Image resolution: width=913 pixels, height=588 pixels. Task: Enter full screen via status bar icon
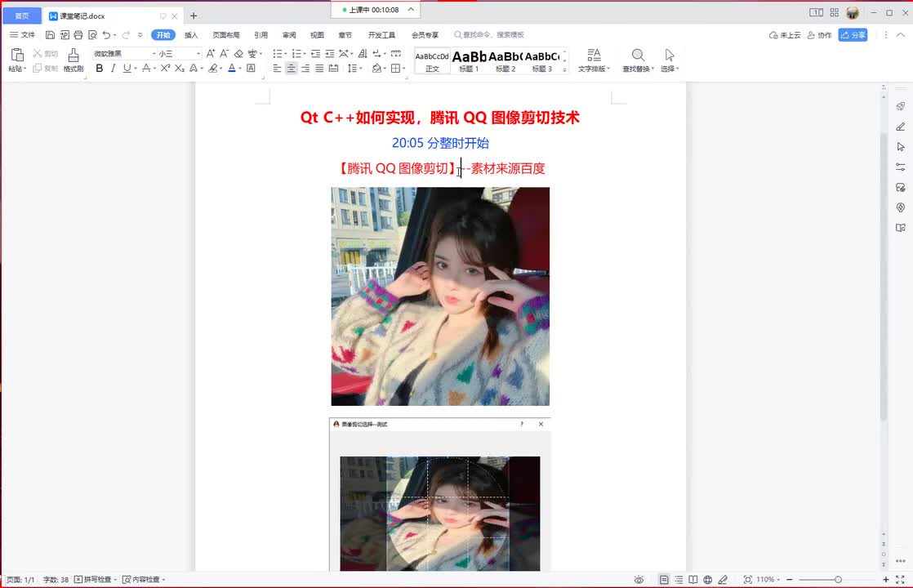(x=900, y=580)
